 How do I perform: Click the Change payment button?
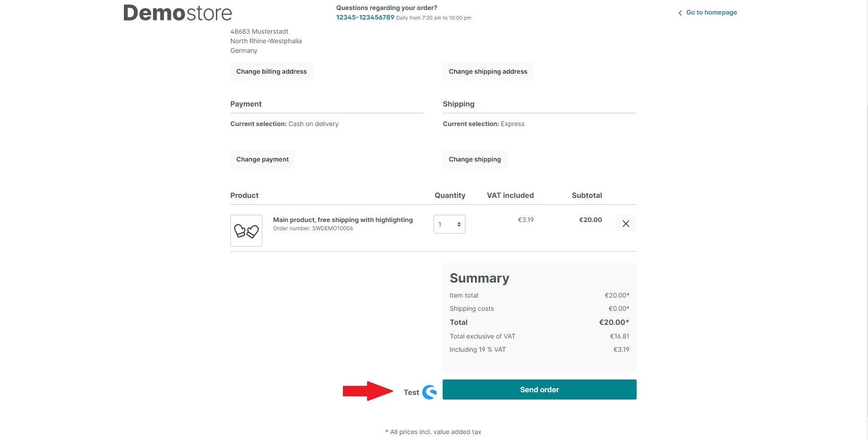click(x=262, y=159)
